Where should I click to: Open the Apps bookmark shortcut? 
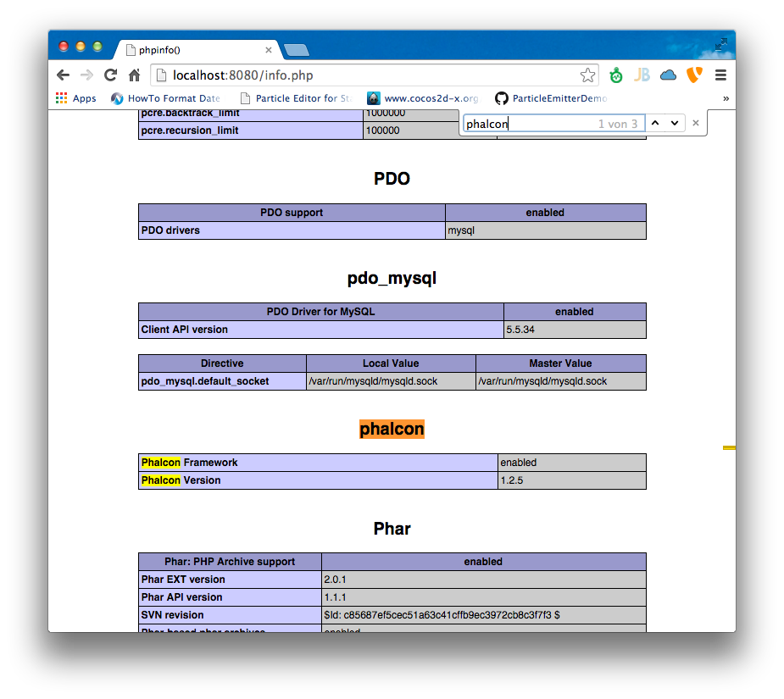[x=75, y=98]
